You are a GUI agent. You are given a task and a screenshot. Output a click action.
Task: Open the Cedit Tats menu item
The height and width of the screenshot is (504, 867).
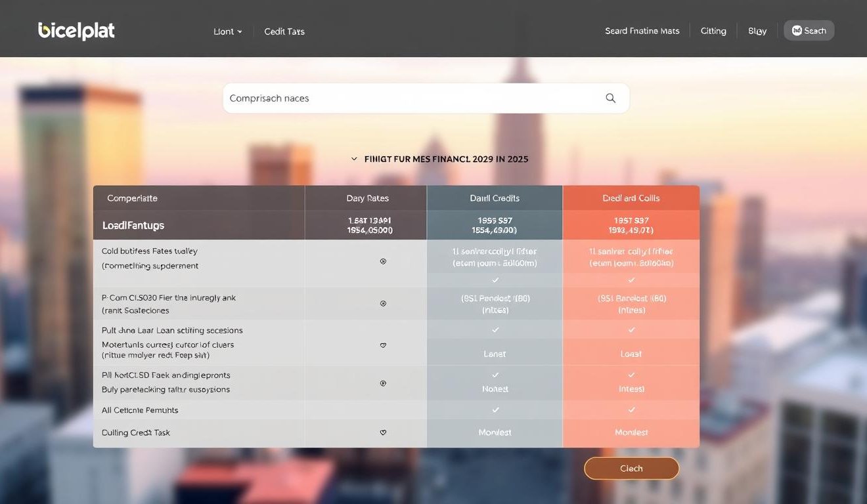coord(284,31)
